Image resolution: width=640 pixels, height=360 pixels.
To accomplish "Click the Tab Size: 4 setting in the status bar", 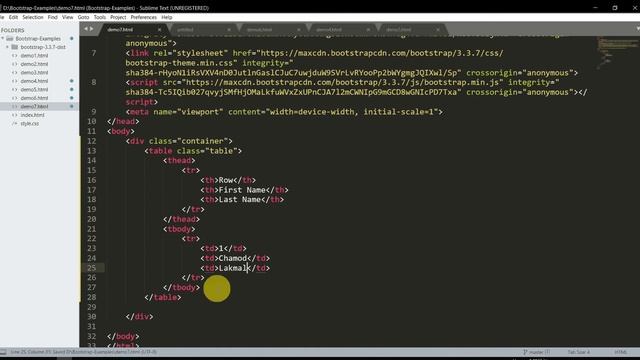I will coord(578,352).
